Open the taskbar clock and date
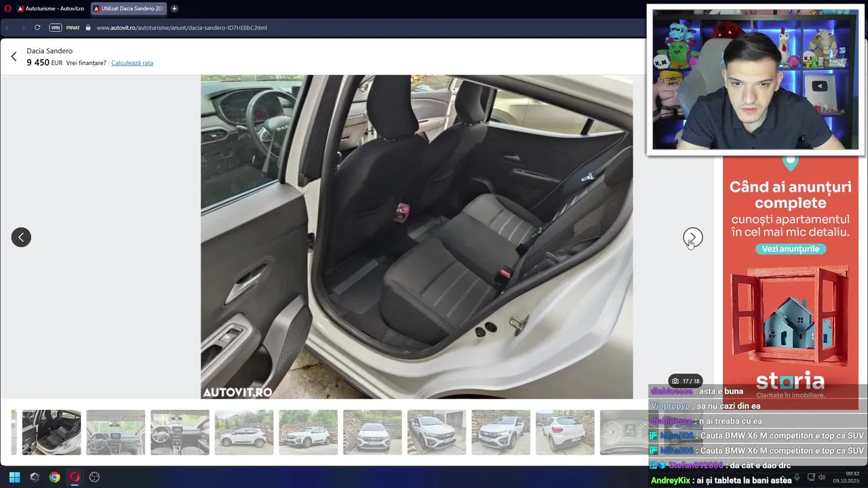This screenshot has width=868, height=488. pos(847,477)
